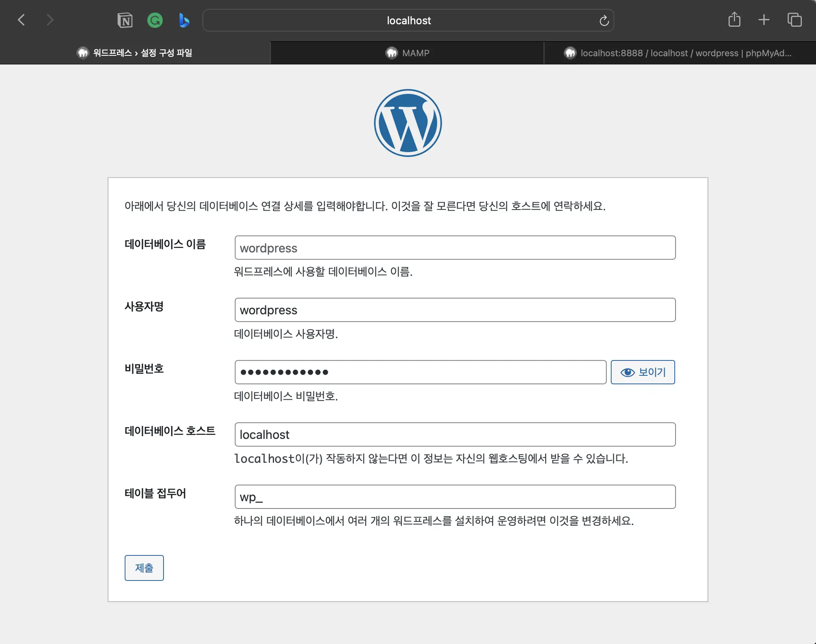This screenshot has height=644, width=816.
Task: Open the MAMP tab
Action: pos(407,53)
